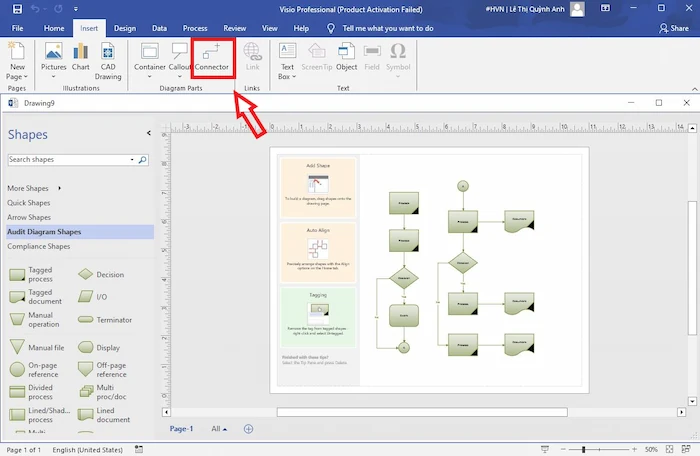Switch to the Data tab
The image size is (700, 456).
pos(159,28)
